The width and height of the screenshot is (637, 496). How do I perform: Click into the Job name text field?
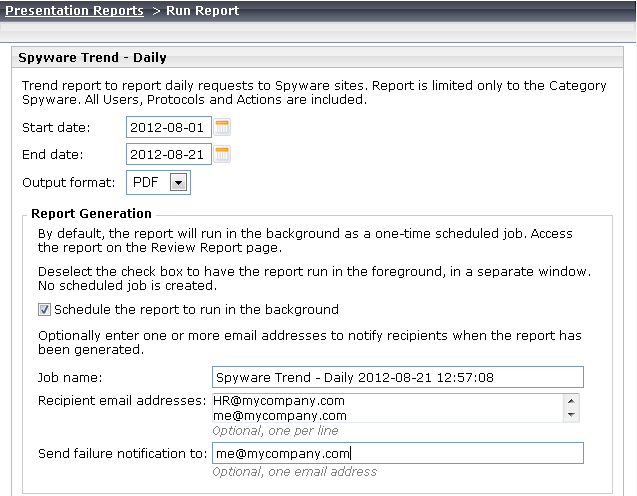pyautogui.click(x=398, y=377)
